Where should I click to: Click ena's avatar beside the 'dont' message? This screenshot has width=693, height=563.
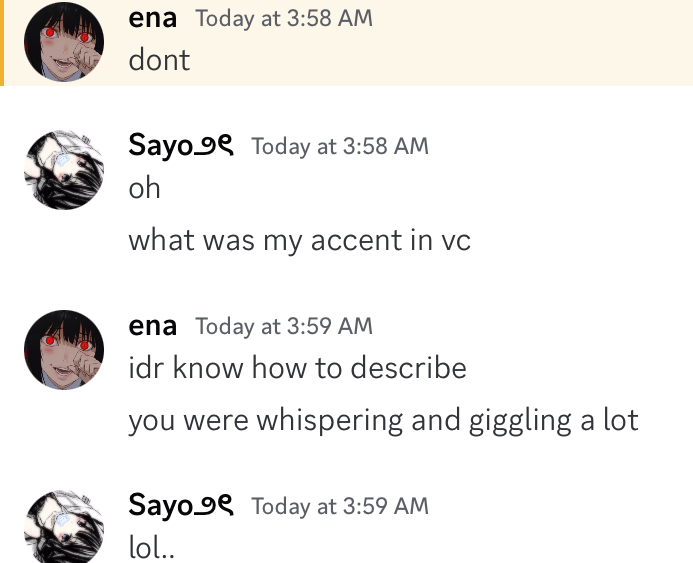(x=64, y=41)
